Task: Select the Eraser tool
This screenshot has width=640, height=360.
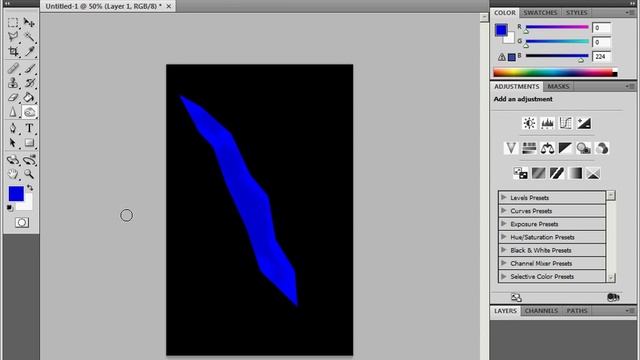Action: coord(13,98)
